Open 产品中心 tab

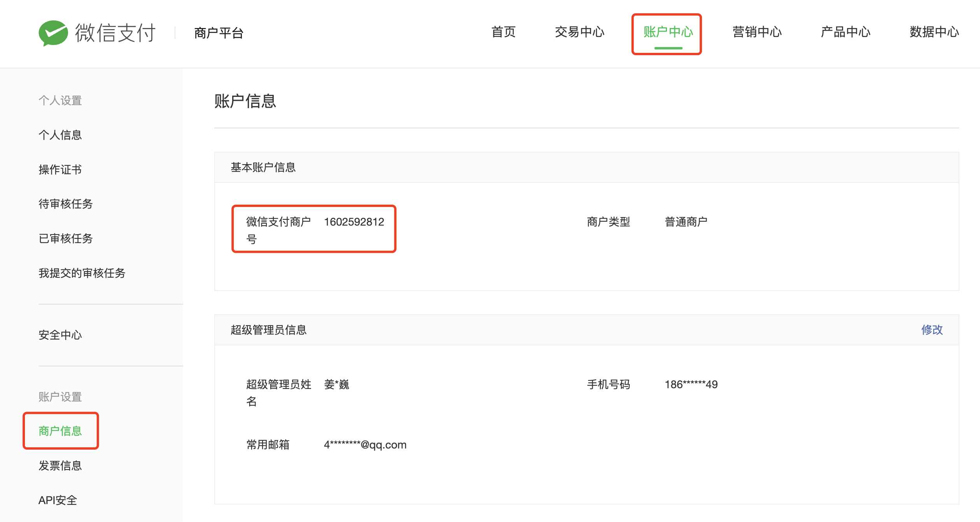[845, 32]
